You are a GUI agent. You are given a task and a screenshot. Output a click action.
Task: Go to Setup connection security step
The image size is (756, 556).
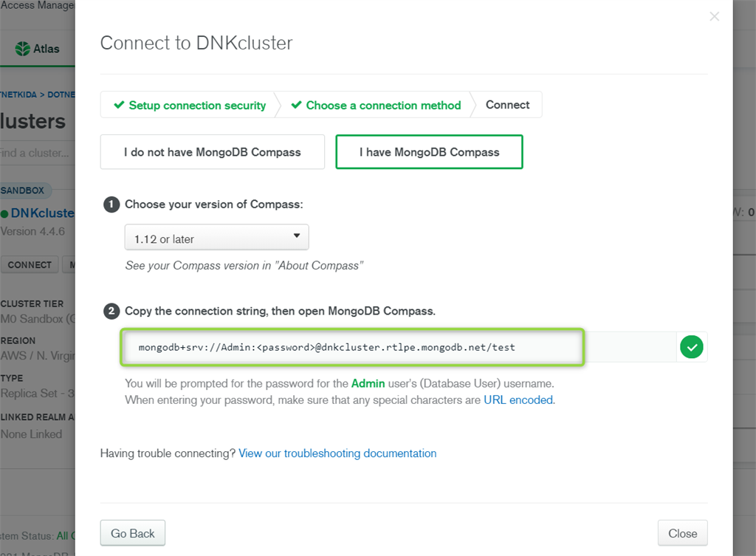(x=190, y=105)
